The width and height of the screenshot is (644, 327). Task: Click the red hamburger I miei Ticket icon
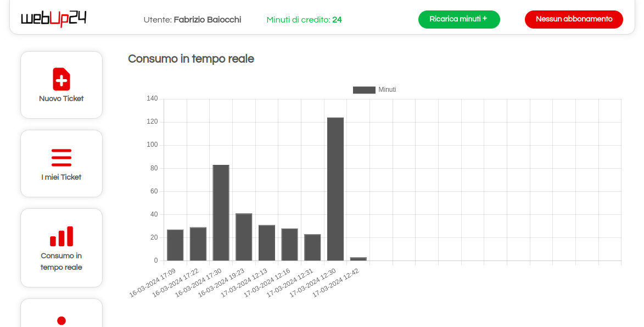tap(61, 158)
